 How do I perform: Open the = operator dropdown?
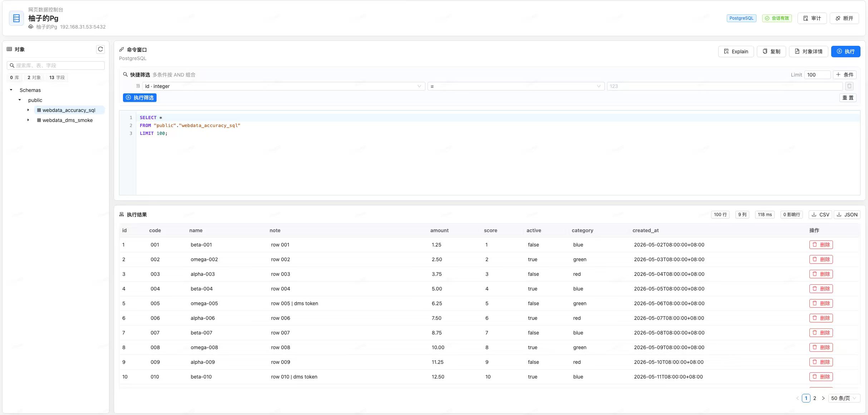tap(516, 86)
